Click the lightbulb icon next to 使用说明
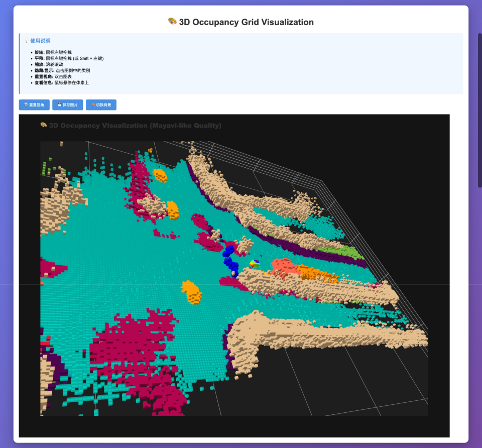Viewport: 482px width, 448px height. 26,41
